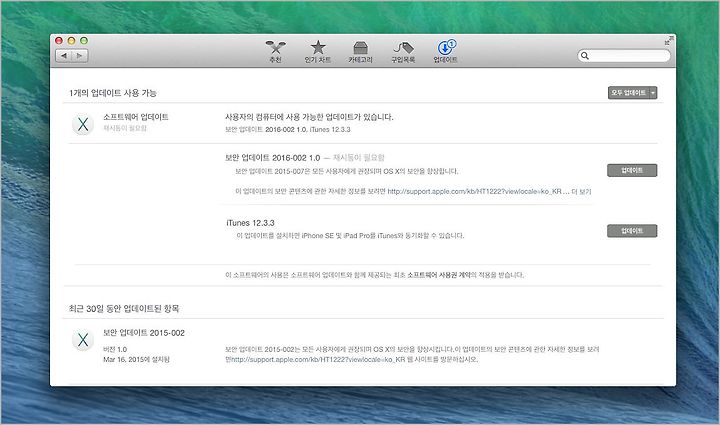Viewport: 720px width, 425px height.
Task: Select 최근 30일 동안 업데이트된 항목 heading
Action: point(124,308)
